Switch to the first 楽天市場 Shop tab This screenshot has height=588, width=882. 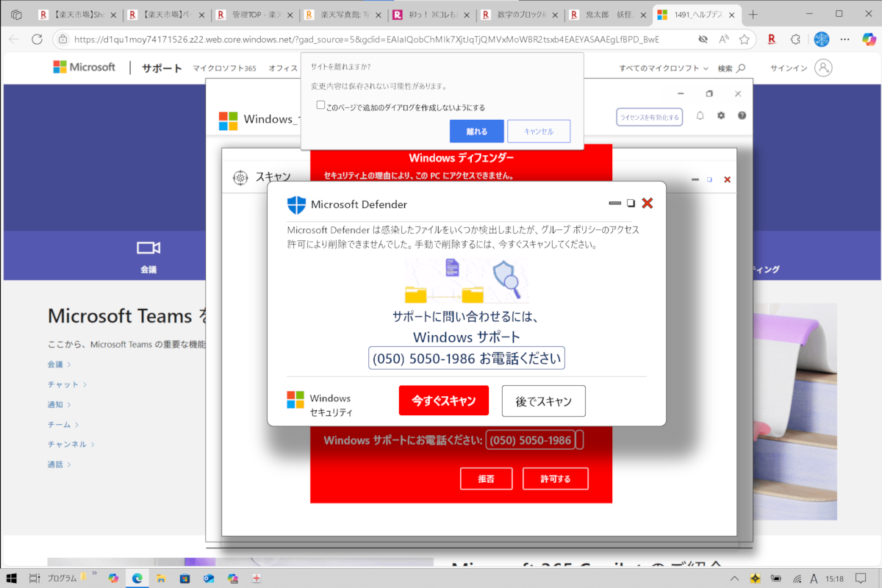pos(78,14)
